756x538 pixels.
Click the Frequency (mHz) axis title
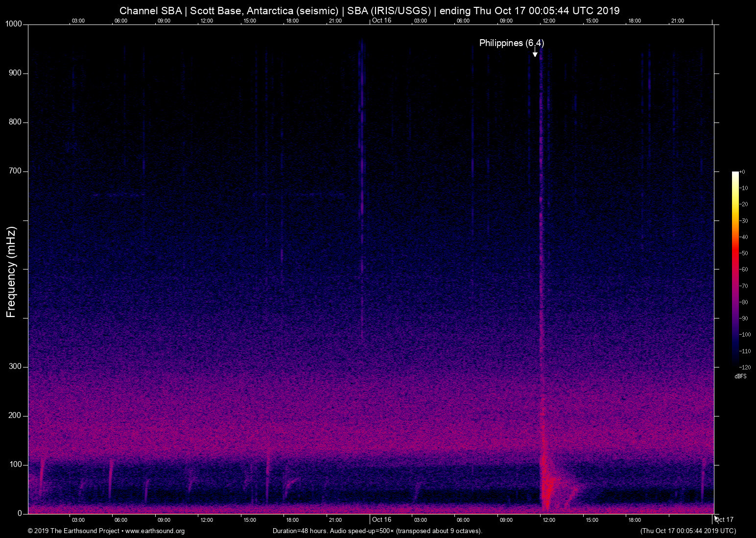coord(11,272)
